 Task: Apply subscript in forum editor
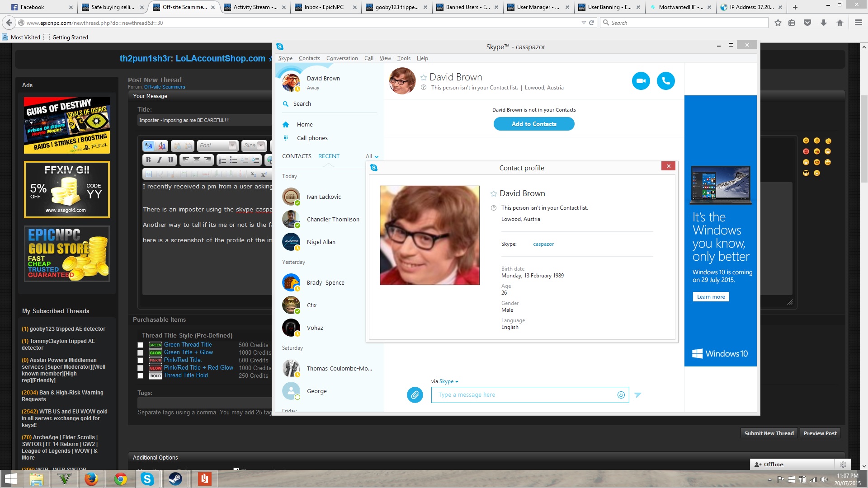coord(253,174)
